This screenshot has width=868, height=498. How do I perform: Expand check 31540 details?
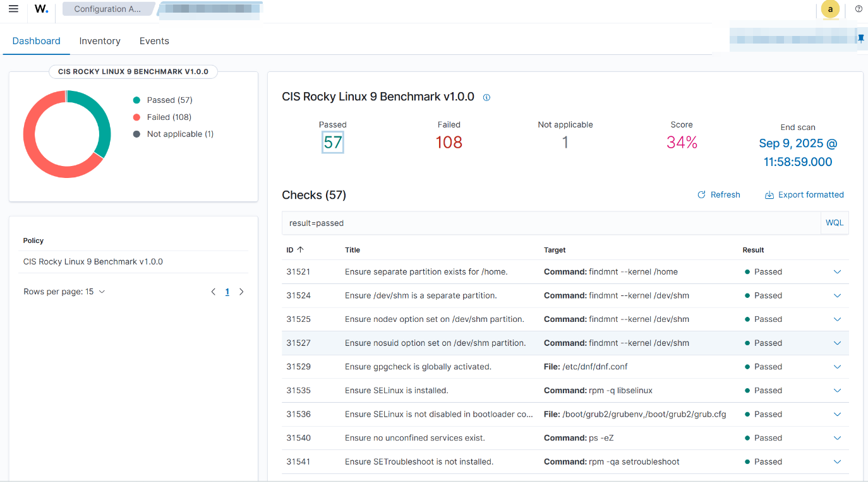pyautogui.click(x=837, y=438)
